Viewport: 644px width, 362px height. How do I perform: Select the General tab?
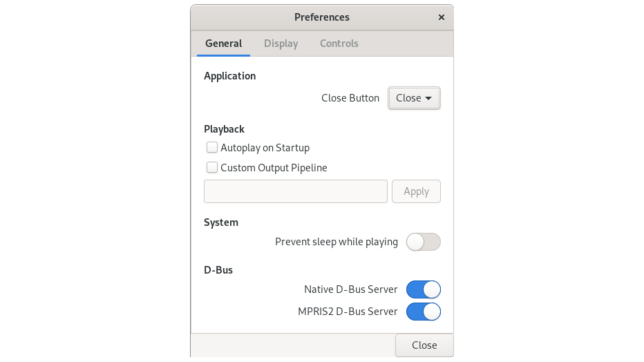[223, 44]
